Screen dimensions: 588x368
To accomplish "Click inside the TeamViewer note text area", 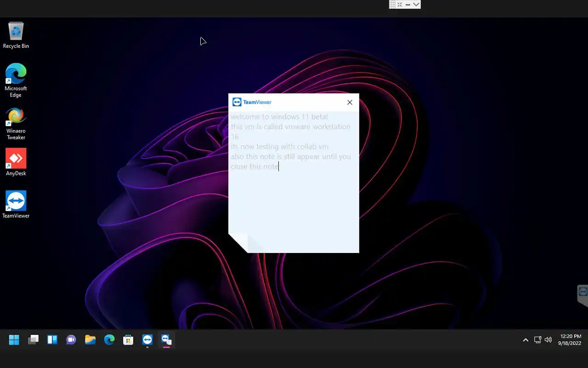I will 294,181.
